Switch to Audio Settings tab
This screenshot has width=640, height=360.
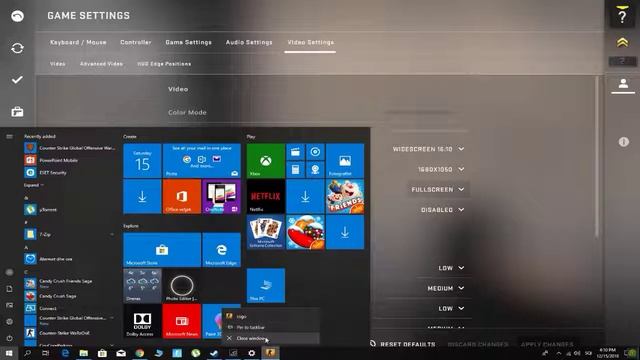pos(249,42)
